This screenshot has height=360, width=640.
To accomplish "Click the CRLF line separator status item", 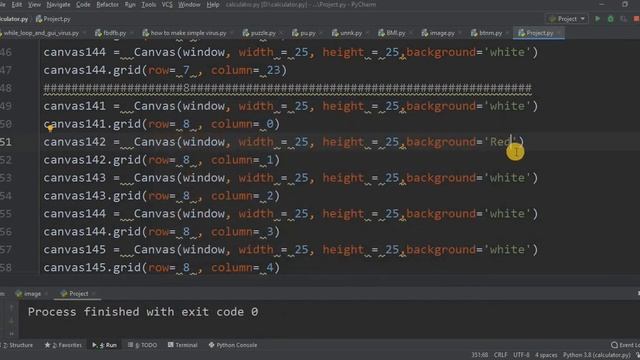I will point(500,355).
